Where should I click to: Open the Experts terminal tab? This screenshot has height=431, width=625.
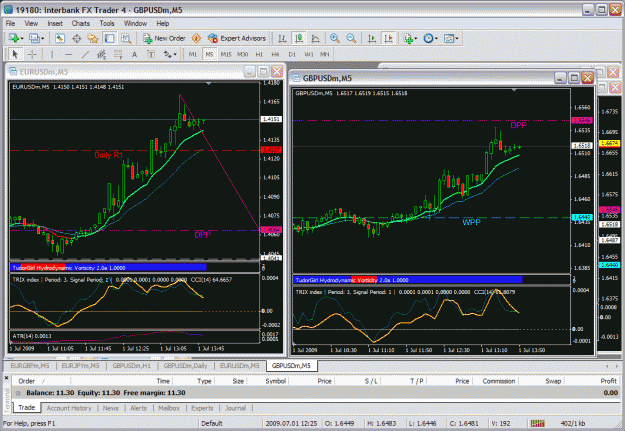pos(202,408)
